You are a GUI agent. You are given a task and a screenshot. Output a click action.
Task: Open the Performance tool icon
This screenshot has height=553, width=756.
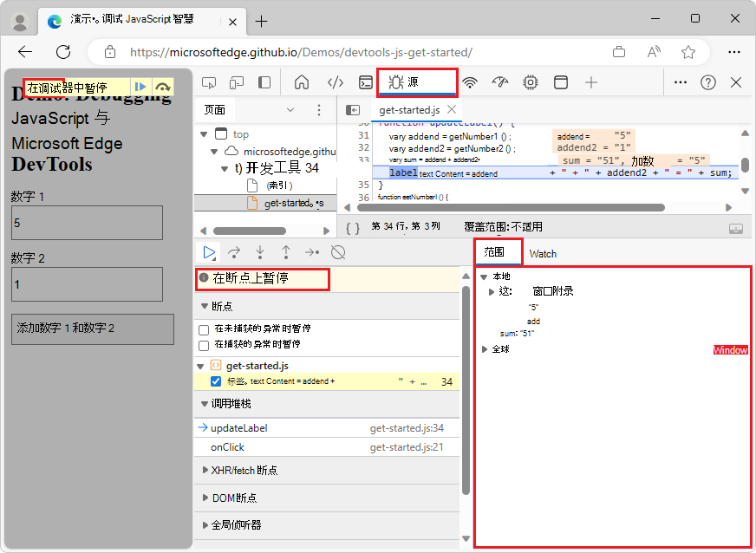500,82
